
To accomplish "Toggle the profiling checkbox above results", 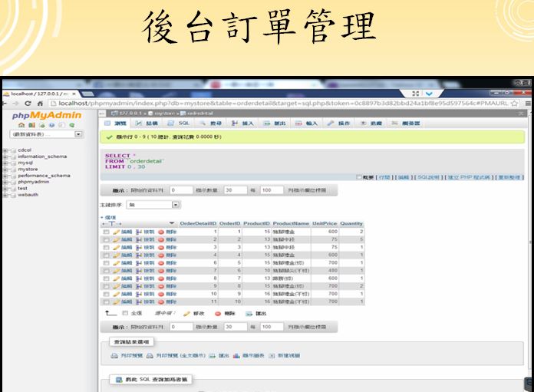I will coord(361,177).
